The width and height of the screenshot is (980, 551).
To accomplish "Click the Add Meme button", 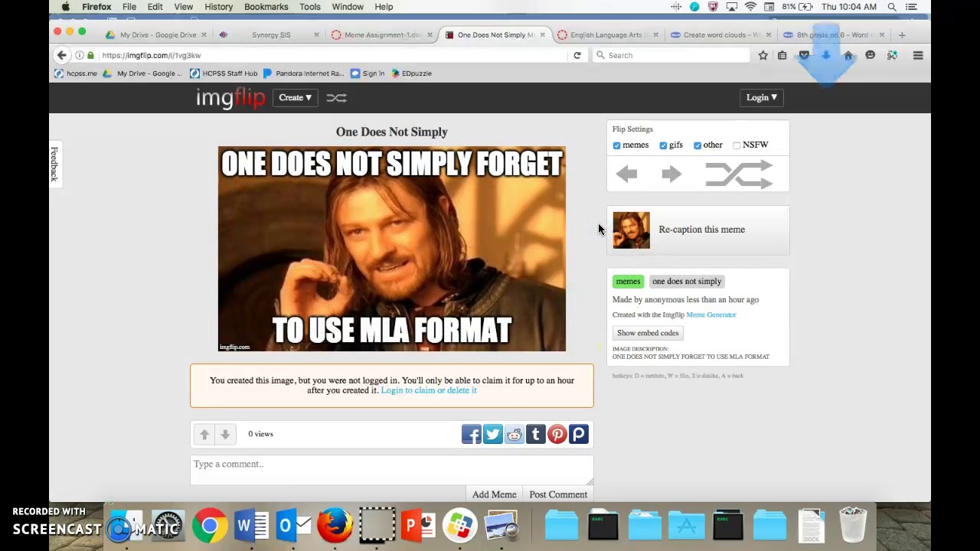I will (x=494, y=494).
